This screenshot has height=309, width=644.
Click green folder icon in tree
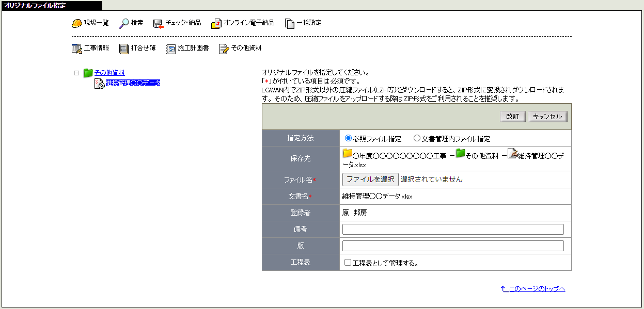(x=88, y=73)
